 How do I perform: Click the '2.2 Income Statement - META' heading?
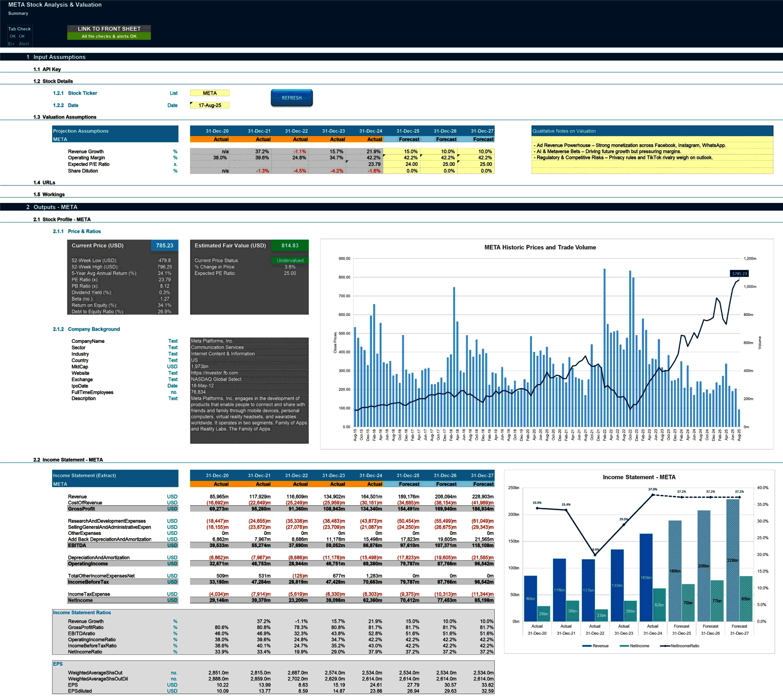(x=68, y=459)
